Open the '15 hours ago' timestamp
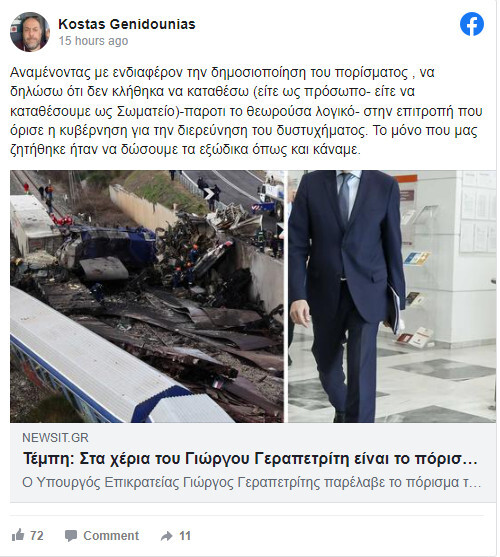 pos(93,41)
